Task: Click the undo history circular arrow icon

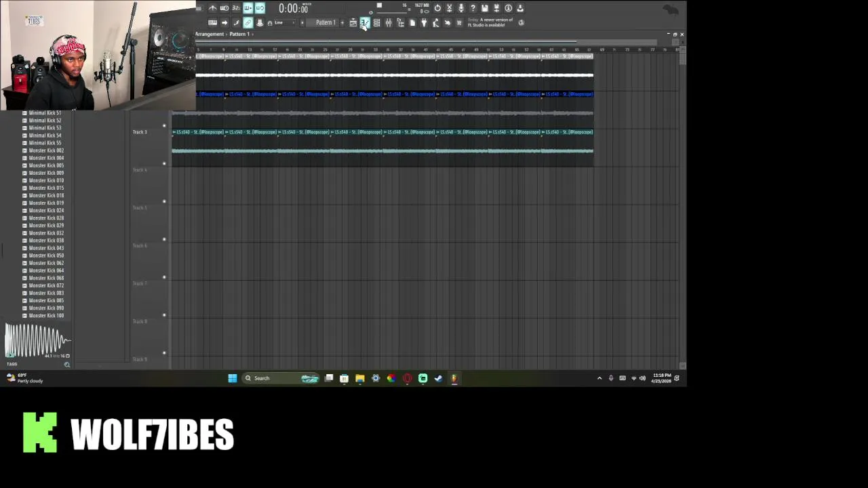Action: [x=437, y=8]
